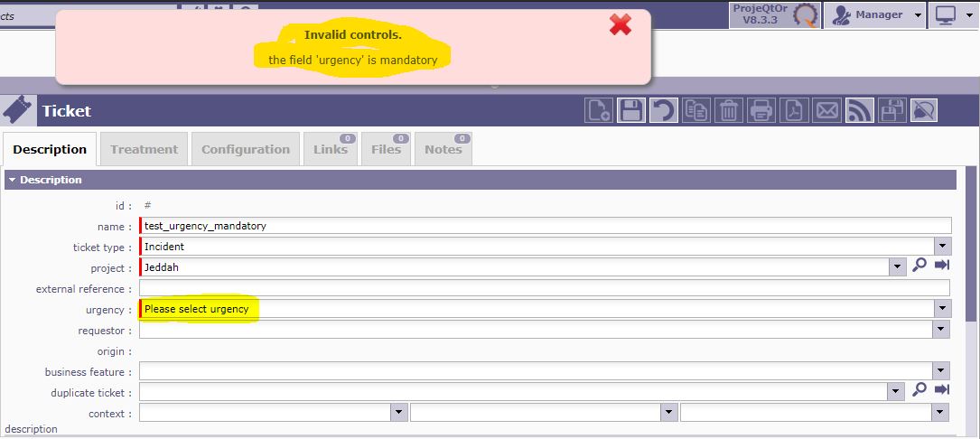This screenshot has width=980, height=439.
Task: Open the Notes tab
Action: [x=443, y=149]
